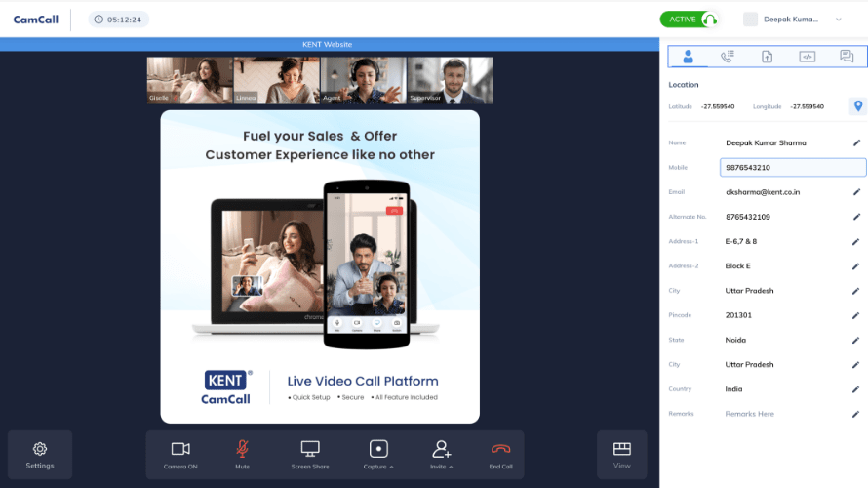The image size is (868, 488).
Task: Turn off the camera with Camera ON button
Action: click(x=180, y=455)
